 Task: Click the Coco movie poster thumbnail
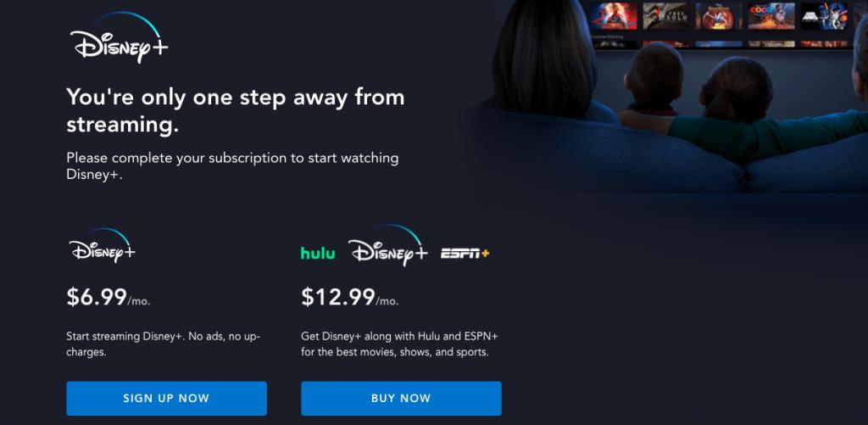(771, 15)
